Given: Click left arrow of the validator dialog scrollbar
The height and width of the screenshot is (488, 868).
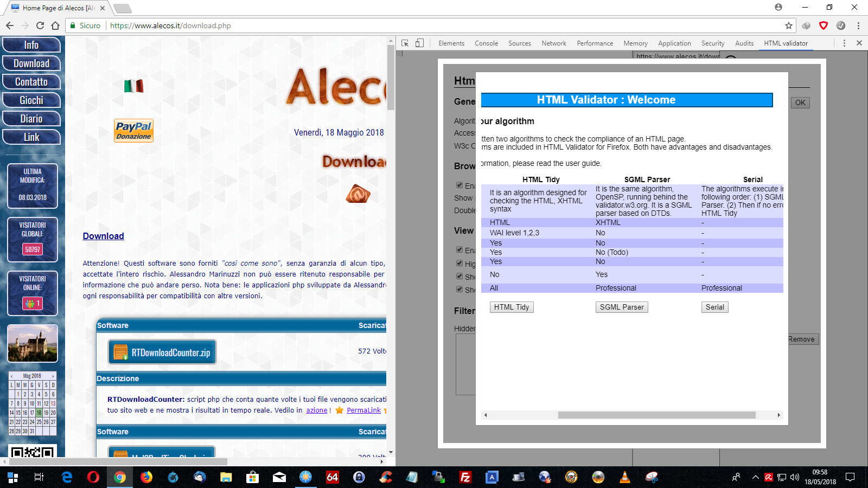Looking at the screenshot, I should click(x=486, y=415).
